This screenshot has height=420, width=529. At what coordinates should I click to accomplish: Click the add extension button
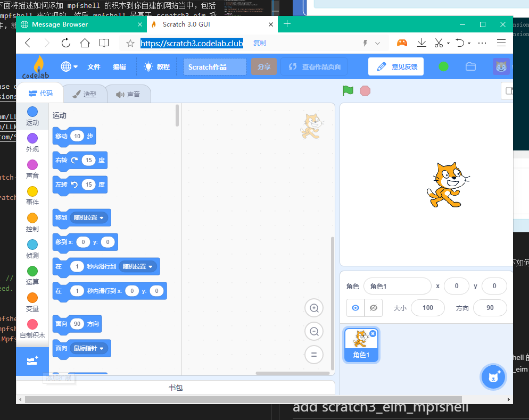click(x=32, y=362)
